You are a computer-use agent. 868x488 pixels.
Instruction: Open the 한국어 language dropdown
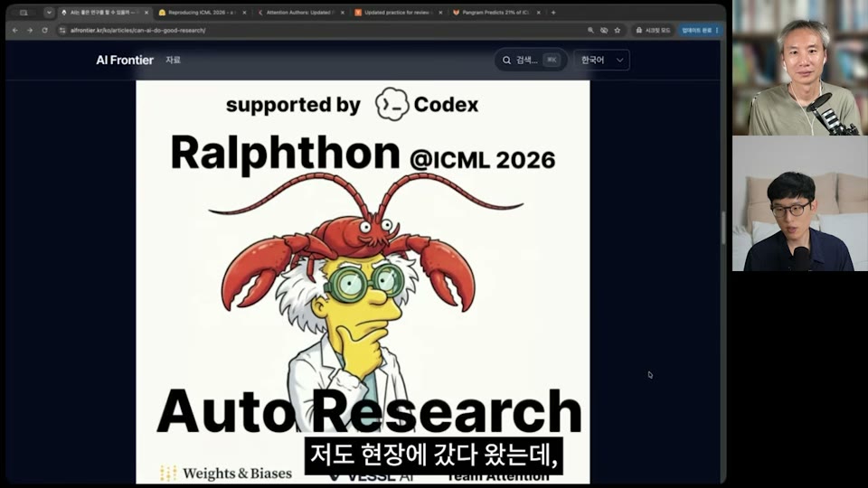[x=602, y=60]
